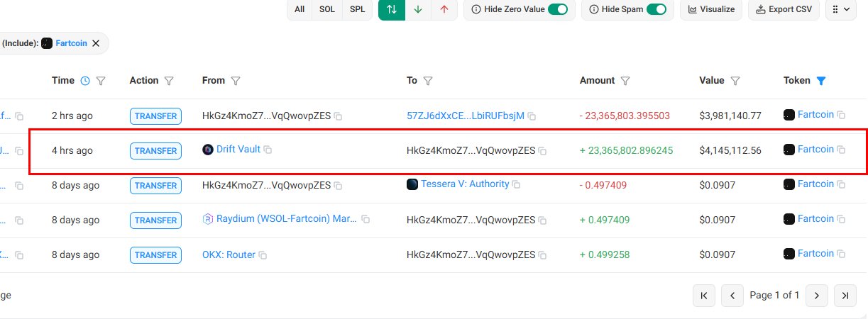
Task: Open the OKX: Router link
Action: tap(229, 254)
